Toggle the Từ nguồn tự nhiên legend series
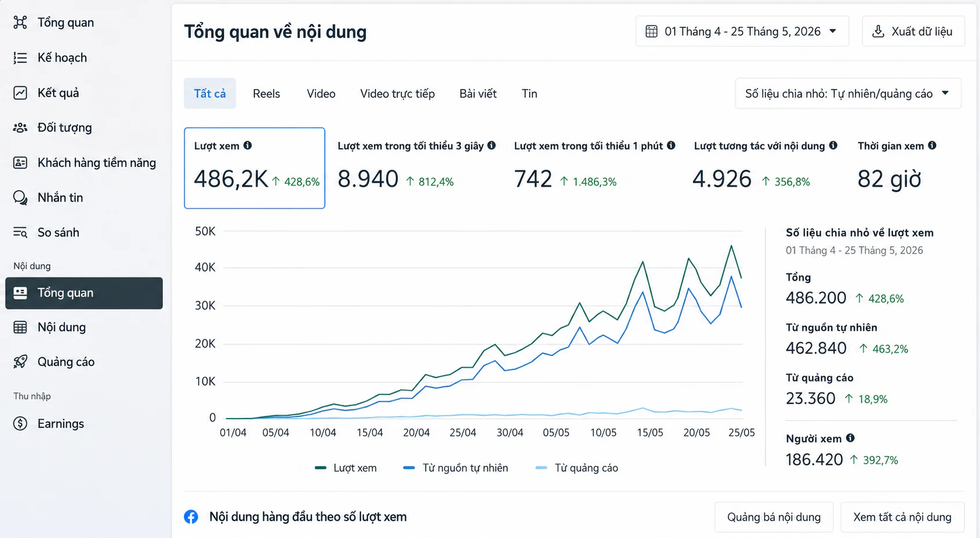Image resolution: width=980 pixels, height=538 pixels. click(x=456, y=468)
